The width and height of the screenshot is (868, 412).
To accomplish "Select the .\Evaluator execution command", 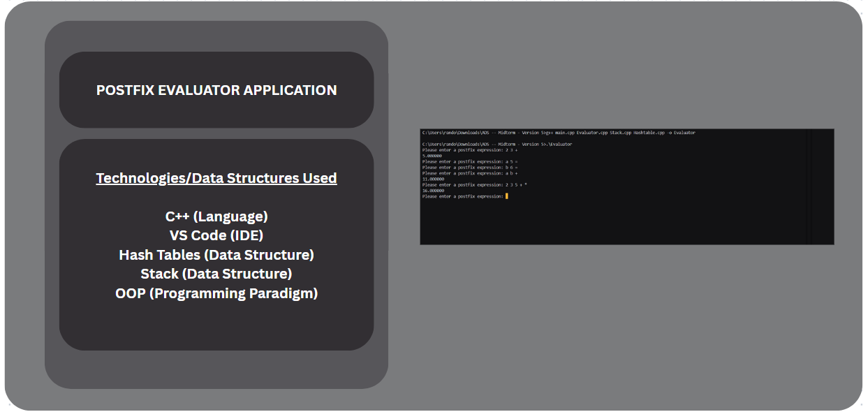I will [x=497, y=144].
